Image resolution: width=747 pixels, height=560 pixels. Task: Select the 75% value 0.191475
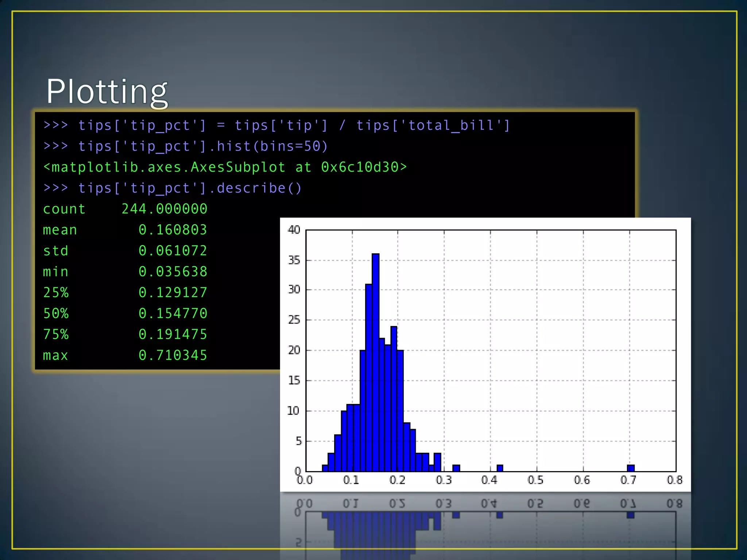(173, 334)
